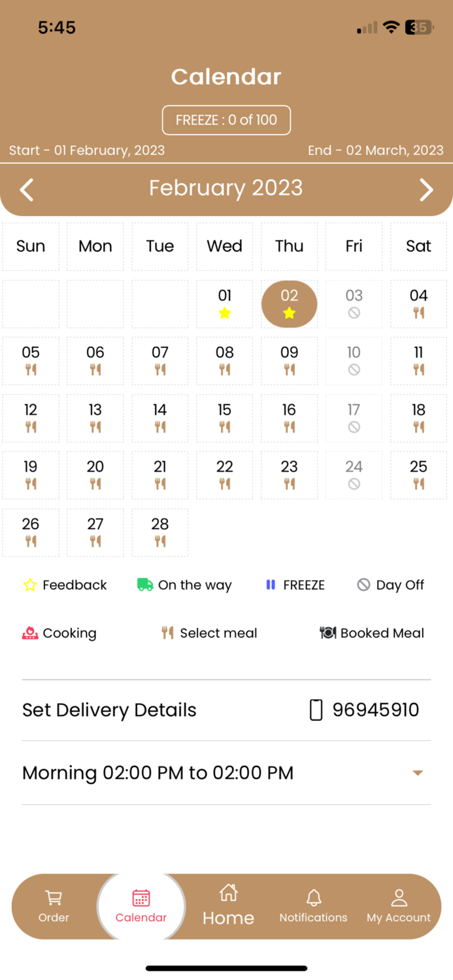453x980 pixels.
Task: Tap the FREEZE : 0 of 100 button
Action: (x=226, y=120)
